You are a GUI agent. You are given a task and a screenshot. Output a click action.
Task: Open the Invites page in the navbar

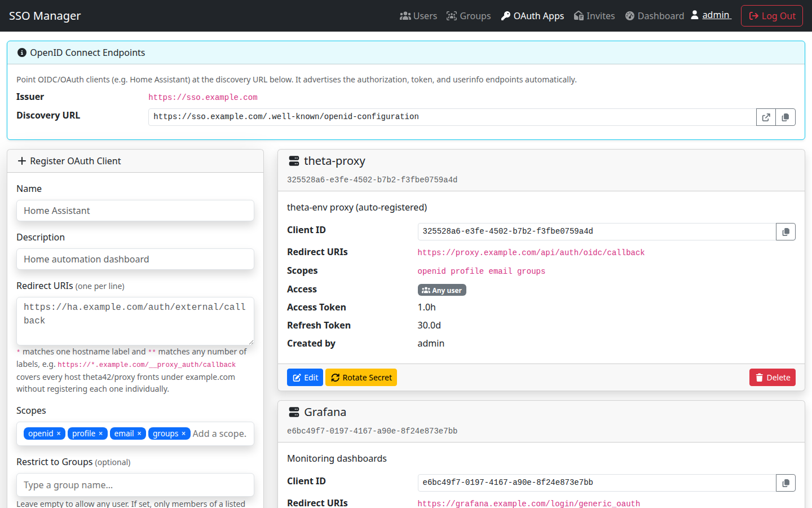click(x=594, y=16)
